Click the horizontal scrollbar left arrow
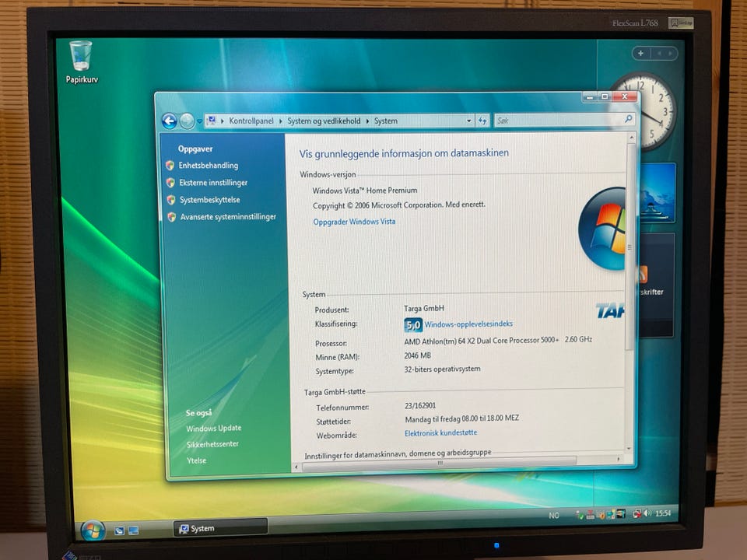Viewport: 747px width, 560px height. pos(296,467)
